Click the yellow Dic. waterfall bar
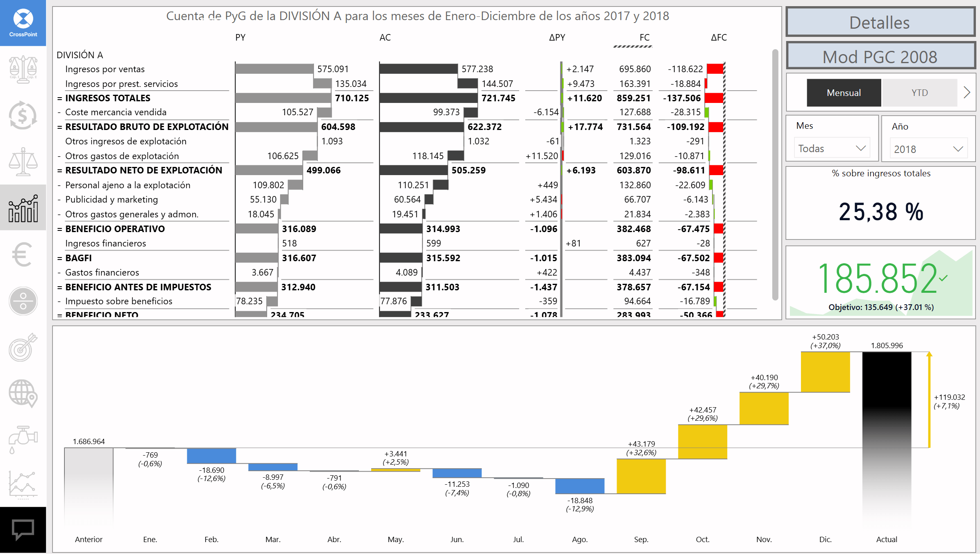This screenshot has height=554, width=980. (825, 372)
